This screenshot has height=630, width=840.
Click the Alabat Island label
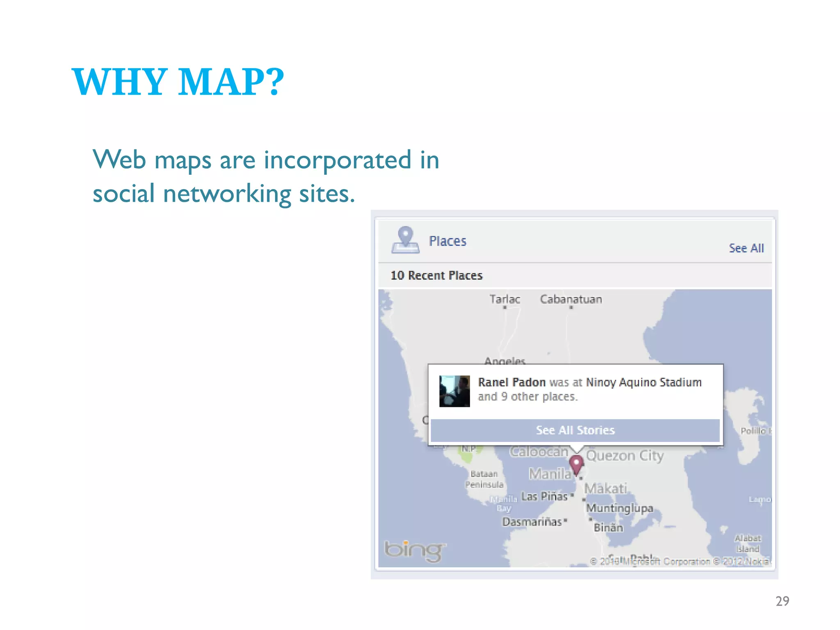pyautogui.click(x=748, y=543)
